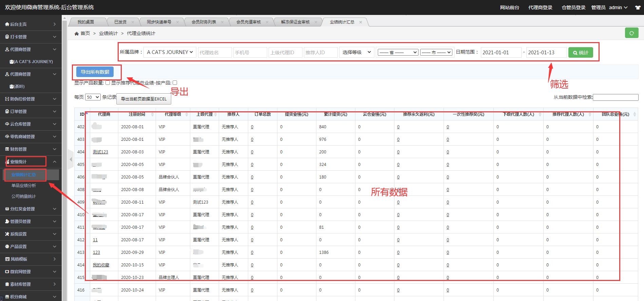Open 单品业绩分析 in sidebar

tap(24, 186)
